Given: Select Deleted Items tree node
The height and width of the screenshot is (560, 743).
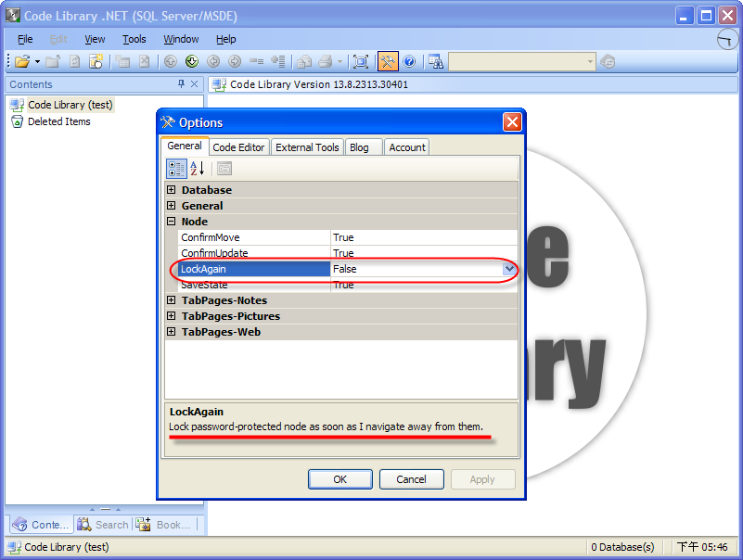Looking at the screenshot, I should click(58, 121).
